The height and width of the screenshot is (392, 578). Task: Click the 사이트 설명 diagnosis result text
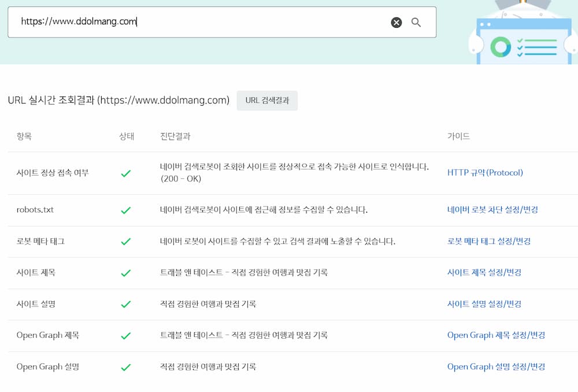(x=208, y=304)
